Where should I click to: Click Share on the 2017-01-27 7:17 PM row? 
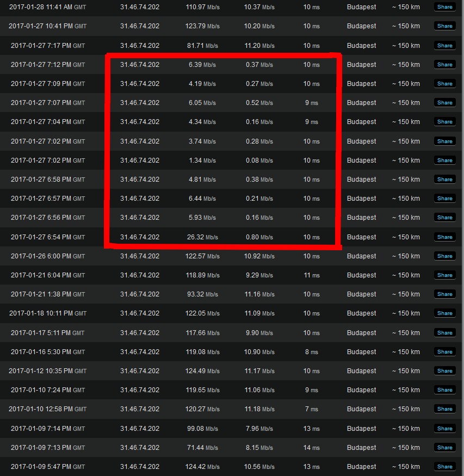click(x=444, y=46)
